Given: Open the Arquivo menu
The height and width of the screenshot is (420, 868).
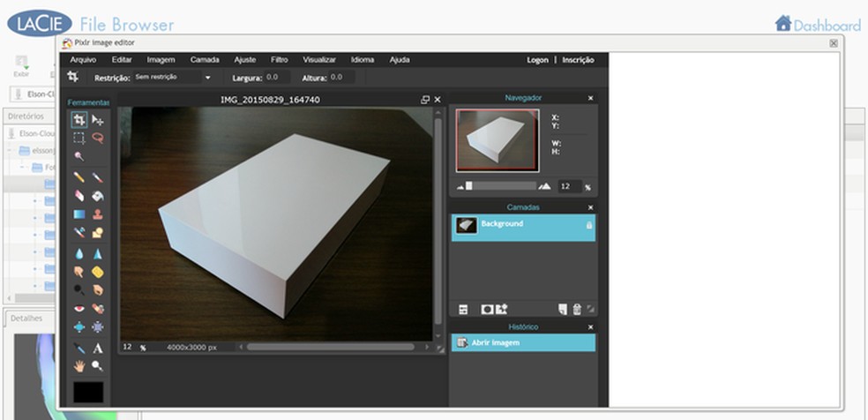Looking at the screenshot, I should pyautogui.click(x=83, y=60).
